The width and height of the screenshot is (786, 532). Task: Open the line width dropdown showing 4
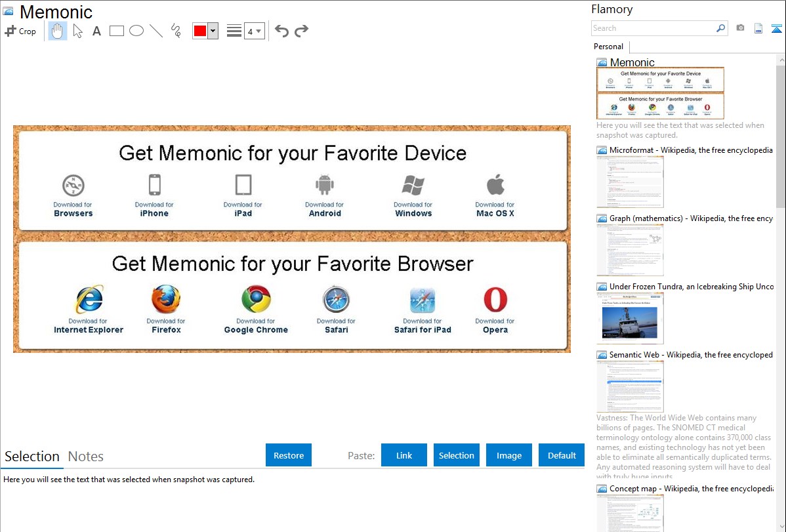pos(254,31)
